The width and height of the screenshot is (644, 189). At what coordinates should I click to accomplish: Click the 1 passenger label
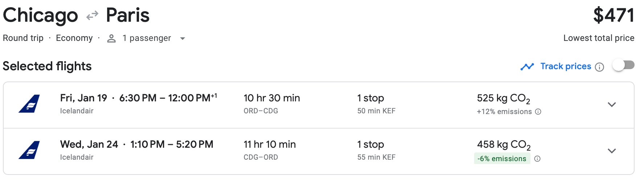(x=147, y=38)
